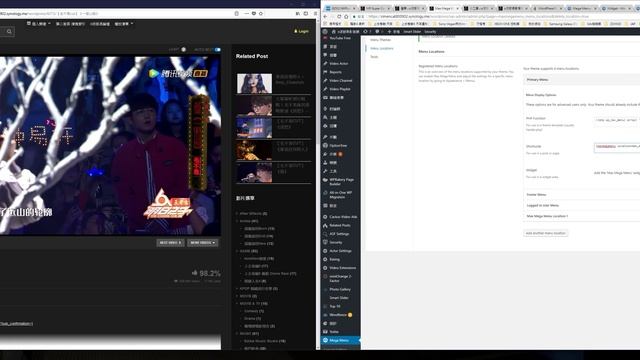Open Smart Slider in admin sidebar
The width and height of the screenshot is (640, 360).
(x=339, y=298)
